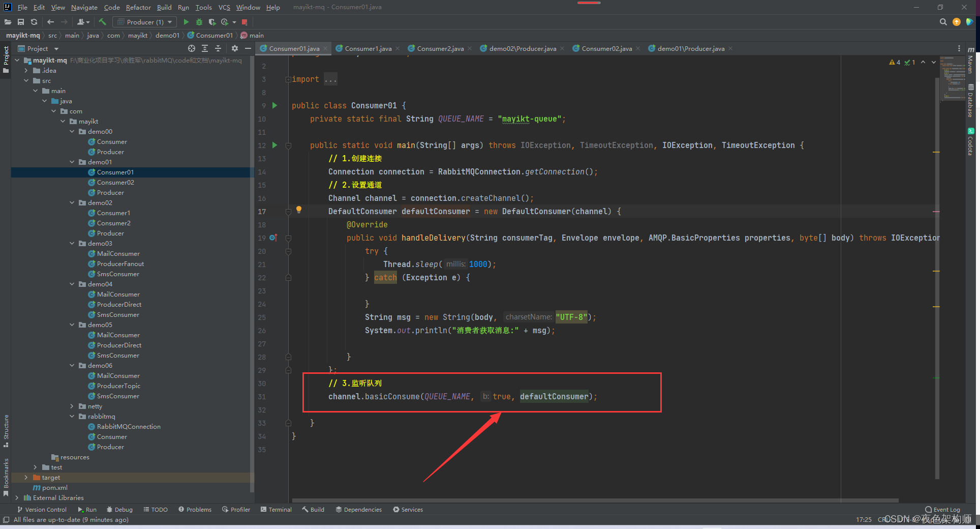
Task: Open the Profiler tool window
Action: tap(236, 509)
